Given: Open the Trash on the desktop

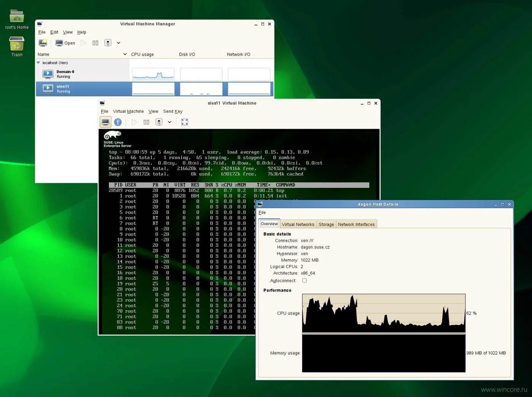Looking at the screenshot, I should pyautogui.click(x=17, y=44).
